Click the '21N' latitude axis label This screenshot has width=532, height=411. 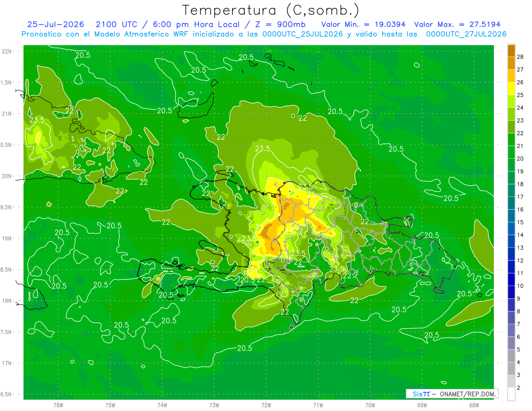click(7, 114)
